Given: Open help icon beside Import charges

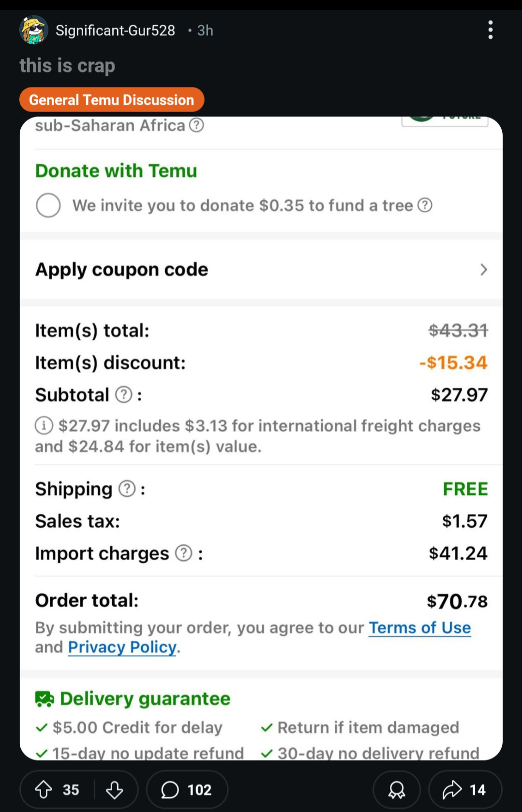Looking at the screenshot, I should point(184,553).
